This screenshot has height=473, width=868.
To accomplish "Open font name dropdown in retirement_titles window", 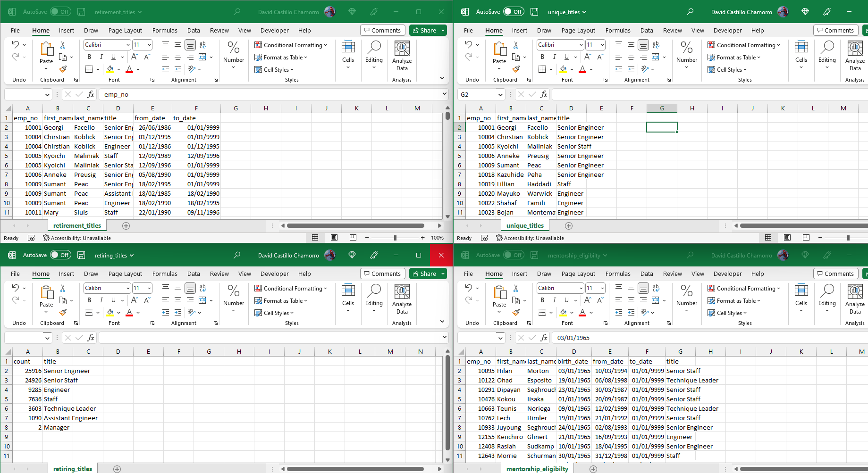I will coord(128,45).
